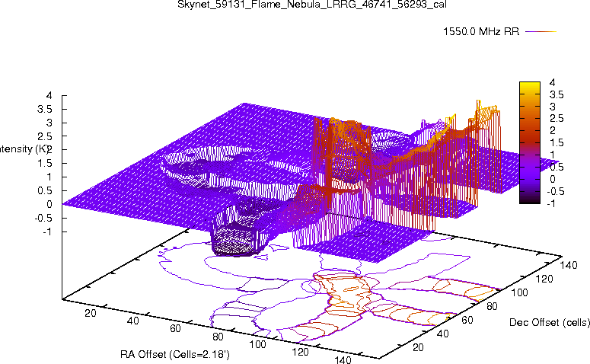Click the Dec Offset (cells) axis label
The width and height of the screenshot is (590, 364).
[550, 323]
